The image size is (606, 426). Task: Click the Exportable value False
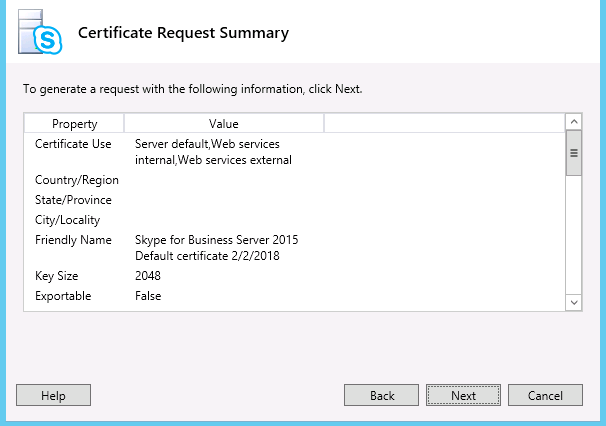pos(148,296)
